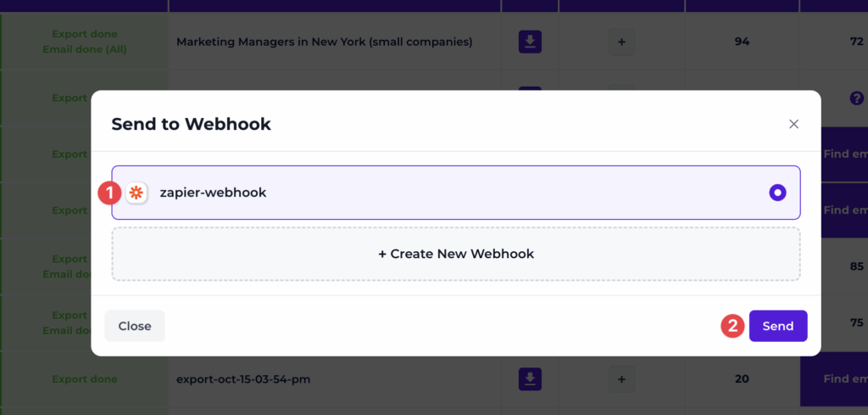868x415 pixels.
Task: Click the Send to Webhook dialog title
Action: tap(191, 124)
